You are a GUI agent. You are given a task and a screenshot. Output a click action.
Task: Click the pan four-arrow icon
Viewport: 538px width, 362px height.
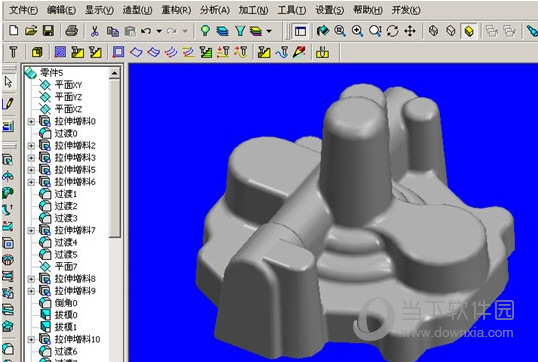coord(410,31)
